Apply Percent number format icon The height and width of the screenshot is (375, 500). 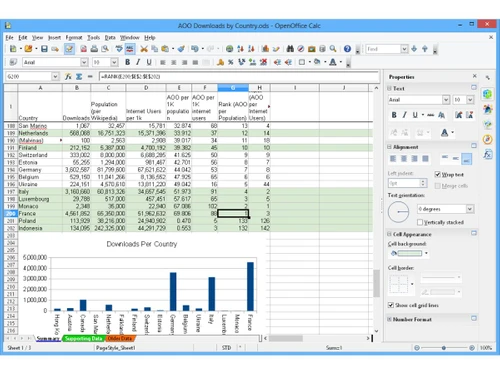coord(231,62)
